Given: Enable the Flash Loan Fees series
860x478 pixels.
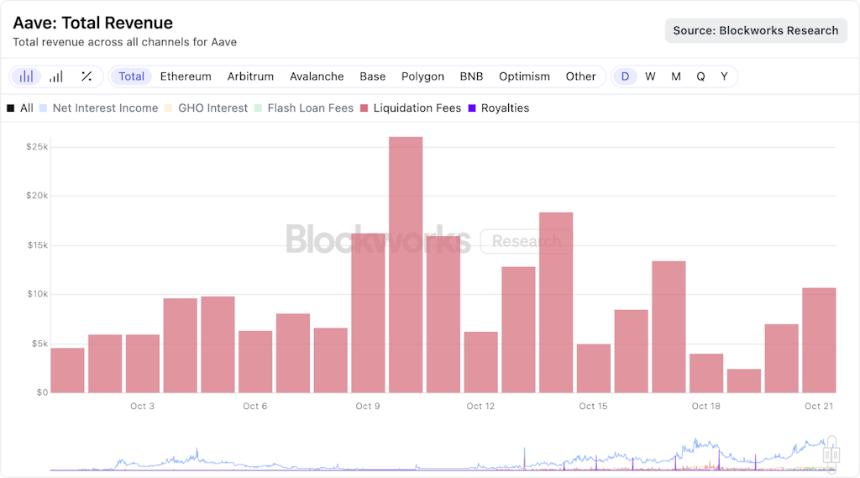Looking at the screenshot, I should pos(304,108).
